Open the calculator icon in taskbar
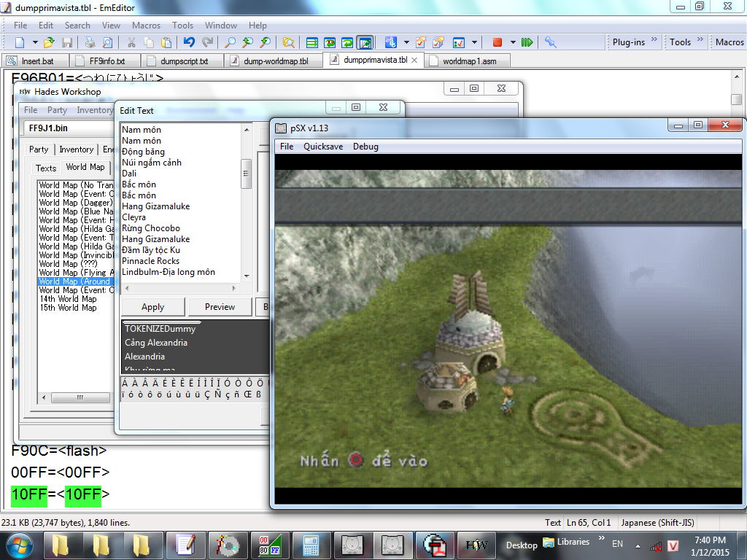Image resolution: width=747 pixels, height=560 pixels. pyautogui.click(x=311, y=545)
